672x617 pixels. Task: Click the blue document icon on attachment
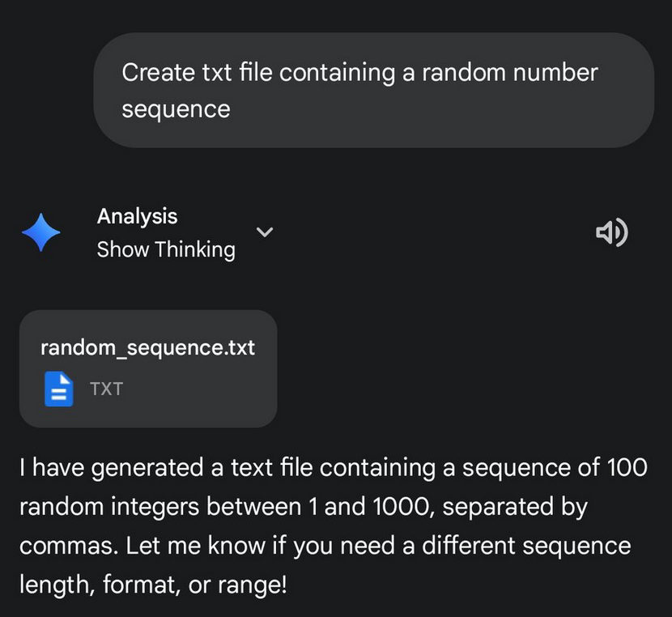(58, 389)
